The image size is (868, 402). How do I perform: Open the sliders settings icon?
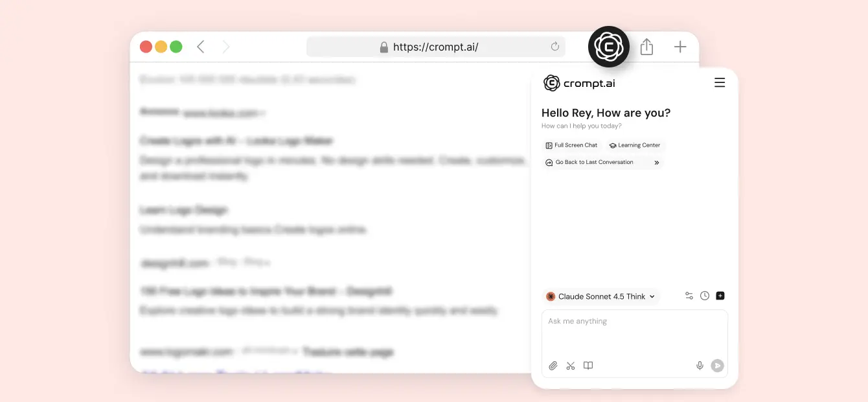[689, 296]
